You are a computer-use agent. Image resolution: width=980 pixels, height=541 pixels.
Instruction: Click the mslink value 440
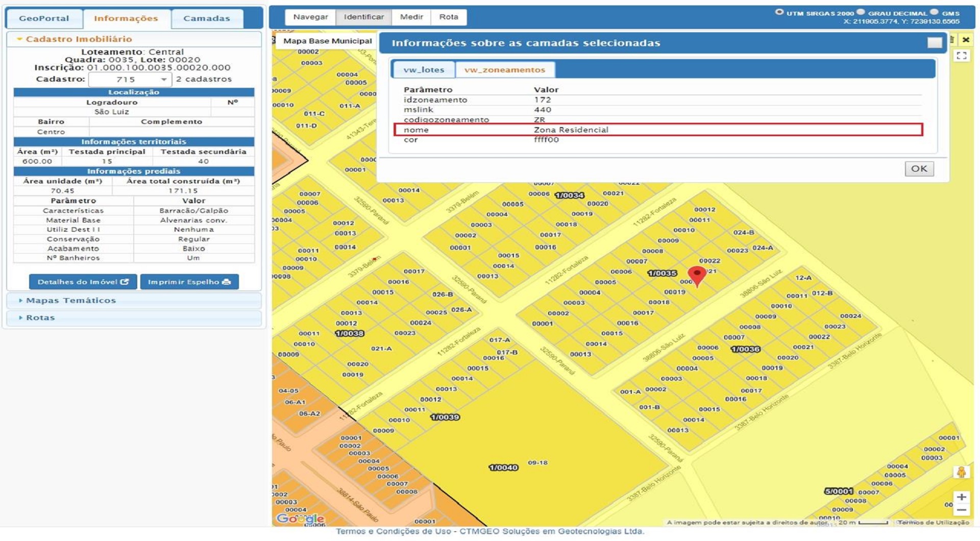click(x=543, y=110)
